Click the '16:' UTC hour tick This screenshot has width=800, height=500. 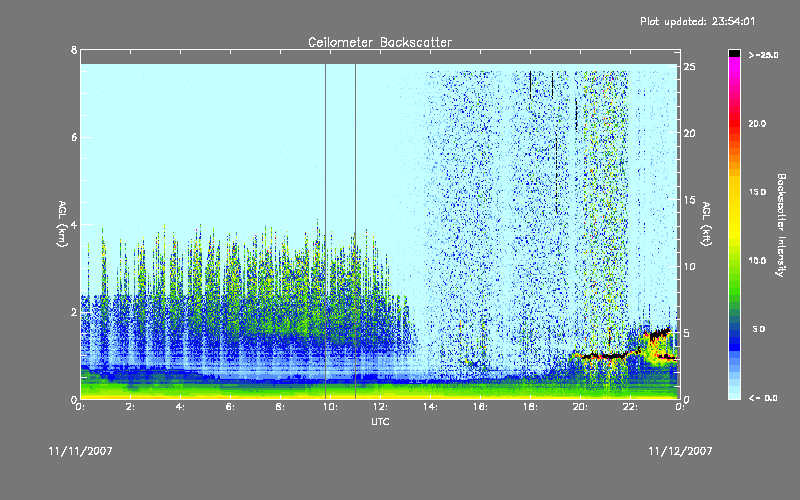[x=480, y=407]
